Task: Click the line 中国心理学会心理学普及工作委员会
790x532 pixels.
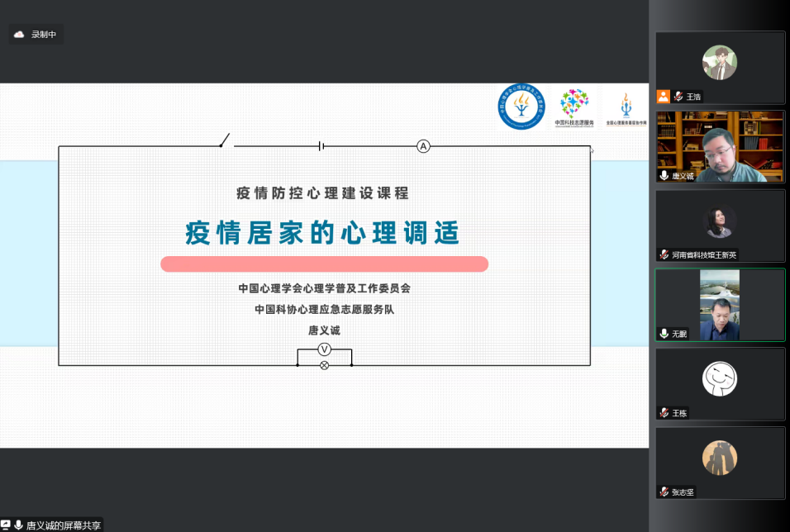Action: (325, 288)
